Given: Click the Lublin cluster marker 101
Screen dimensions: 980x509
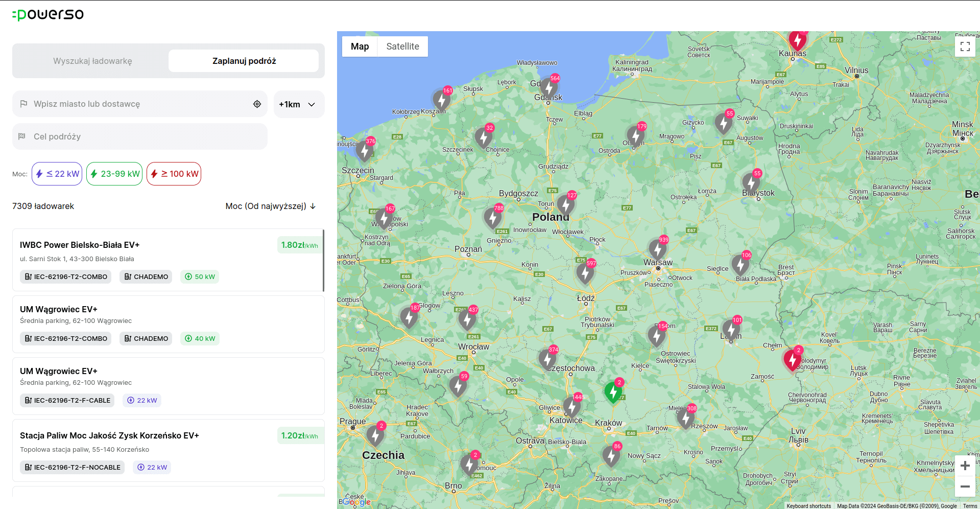Looking at the screenshot, I should pyautogui.click(x=731, y=329).
